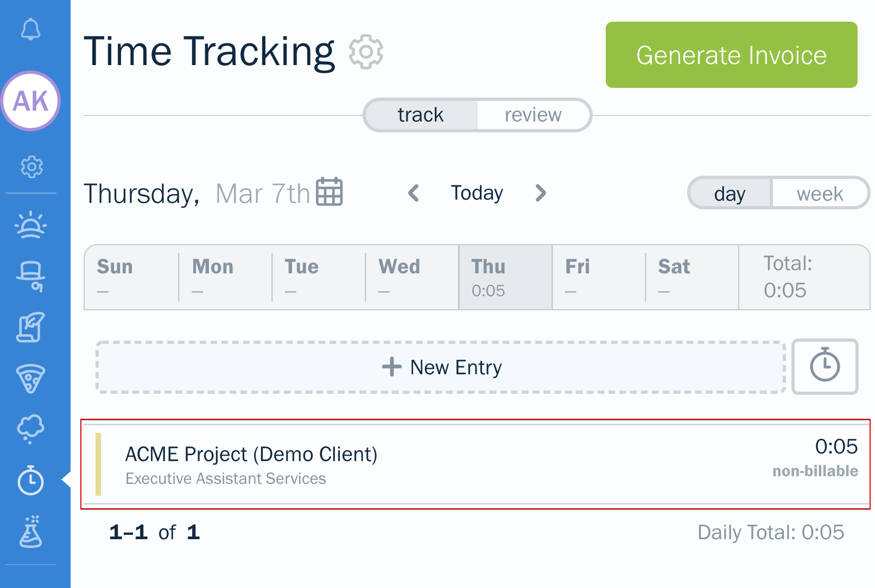
Task: Open the pizza slice icon in sidebar
Action: point(31,378)
